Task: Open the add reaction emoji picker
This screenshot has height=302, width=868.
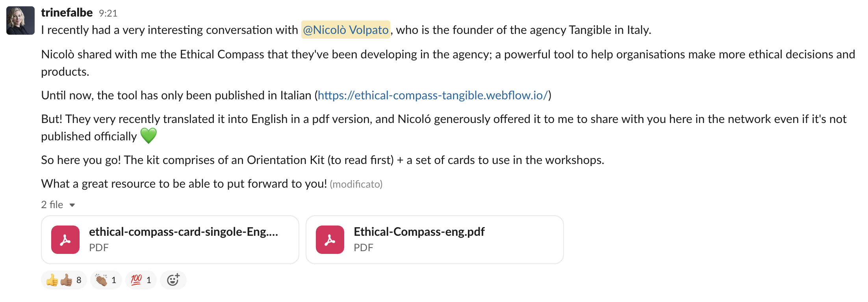Action: (x=173, y=280)
